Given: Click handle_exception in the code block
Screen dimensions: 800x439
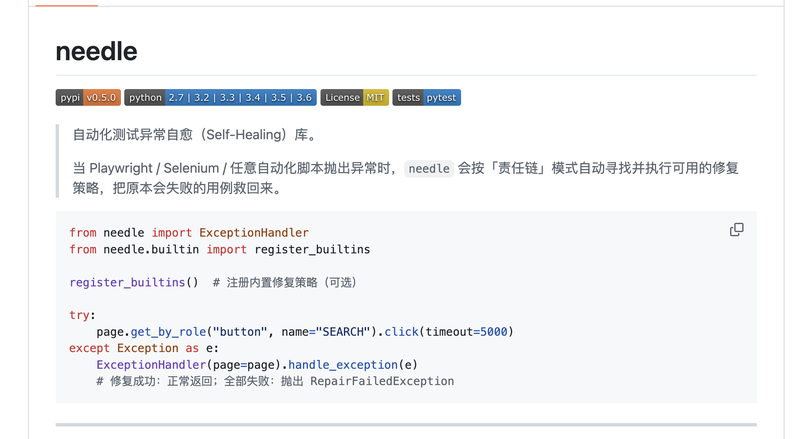Looking at the screenshot, I should pos(343,365).
